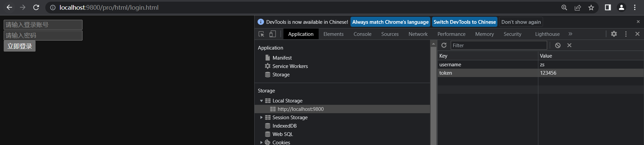Open the Manifest item in sidebar
This screenshot has height=145, width=644.
[282, 58]
